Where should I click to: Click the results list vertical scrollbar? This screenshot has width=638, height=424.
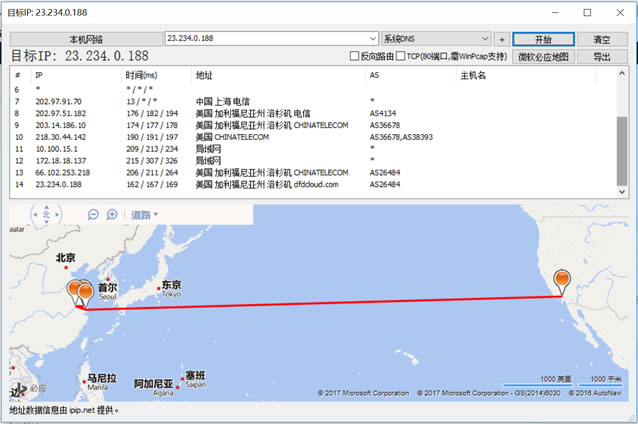622,150
